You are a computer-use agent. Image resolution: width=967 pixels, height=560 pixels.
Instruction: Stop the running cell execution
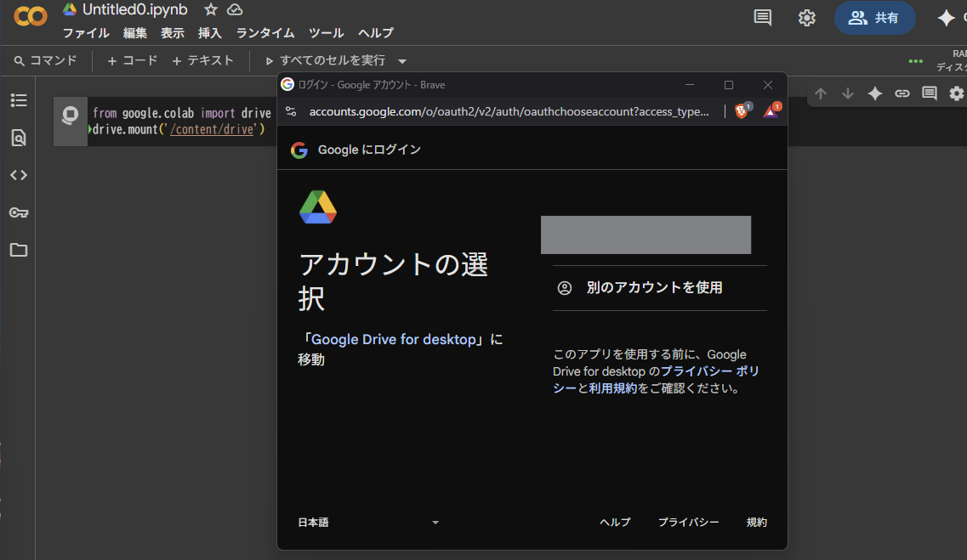[x=71, y=116]
